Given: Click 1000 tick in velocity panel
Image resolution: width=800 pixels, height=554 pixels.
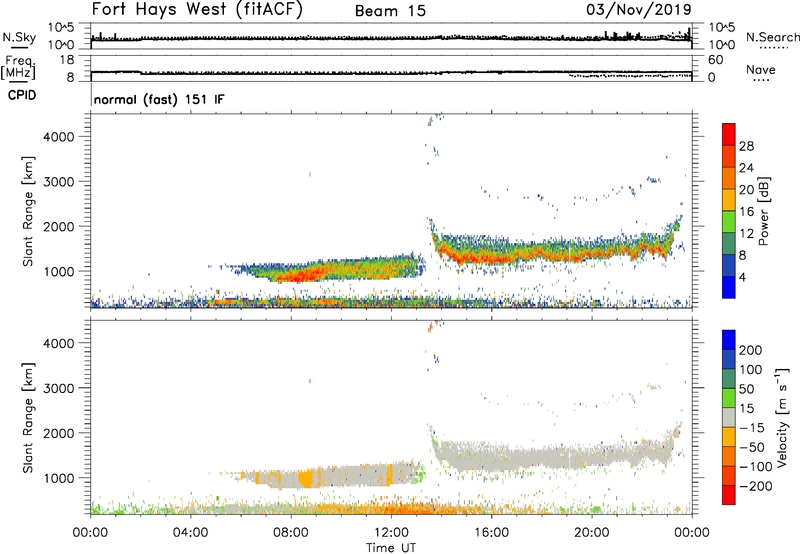Looking at the screenshot, I should [58, 478].
